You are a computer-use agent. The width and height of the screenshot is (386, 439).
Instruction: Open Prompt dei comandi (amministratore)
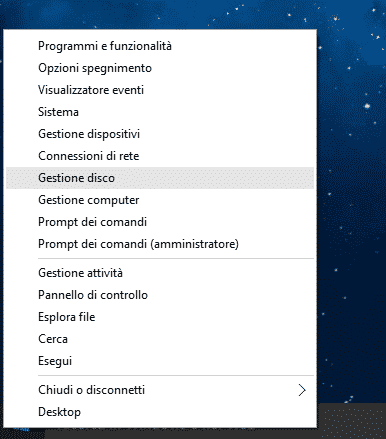click(x=160, y=244)
